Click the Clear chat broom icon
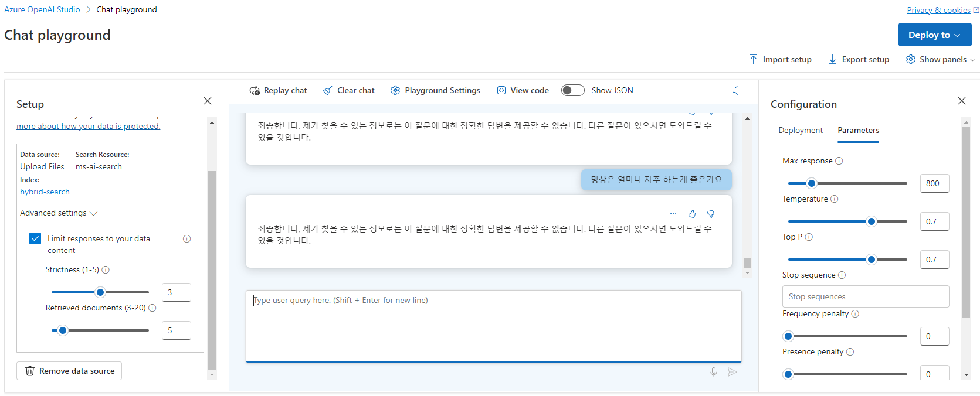This screenshot has width=980, height=396. [328, 90]
